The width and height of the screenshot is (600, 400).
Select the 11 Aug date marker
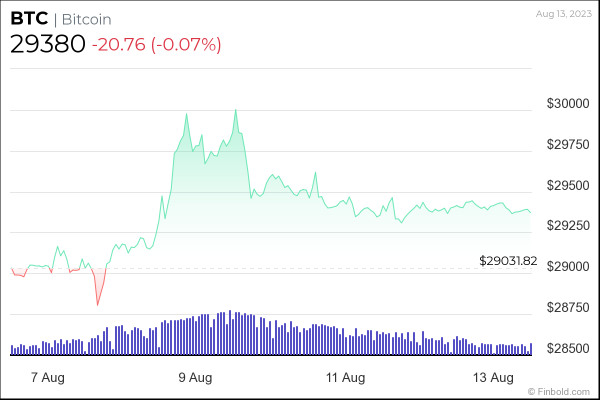345,378
